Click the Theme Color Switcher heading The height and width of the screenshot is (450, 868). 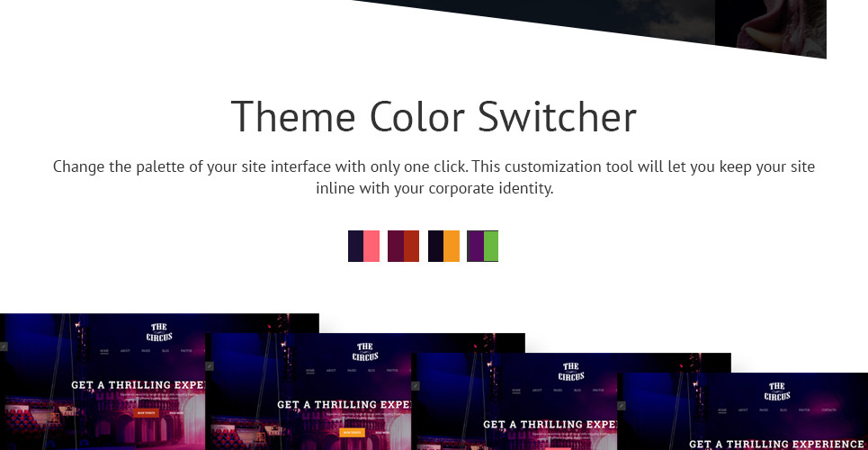[434, 117]
